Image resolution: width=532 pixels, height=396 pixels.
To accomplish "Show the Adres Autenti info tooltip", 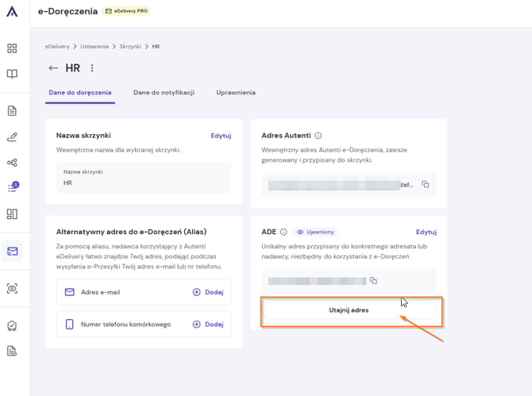I will tap(318, 136).
